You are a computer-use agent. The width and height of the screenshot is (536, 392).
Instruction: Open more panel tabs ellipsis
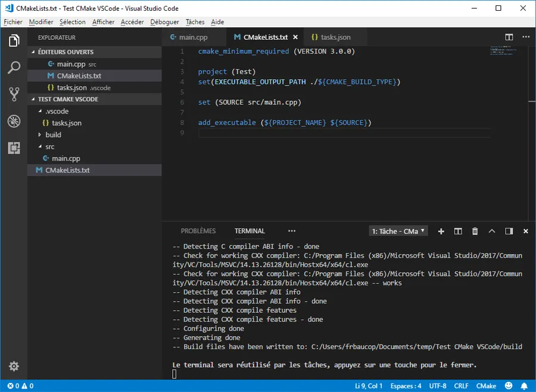[292, 231]
